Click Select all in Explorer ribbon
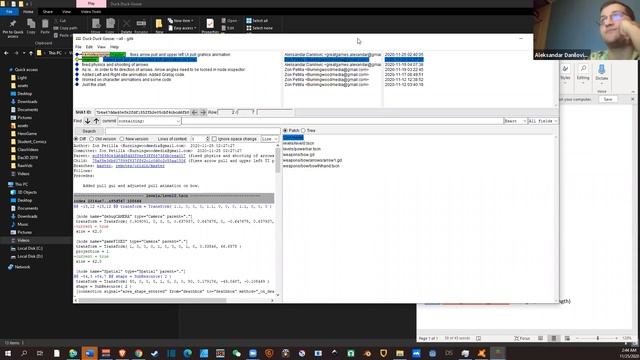The height and width of the screenshot is (360, 640). (258, 20)
